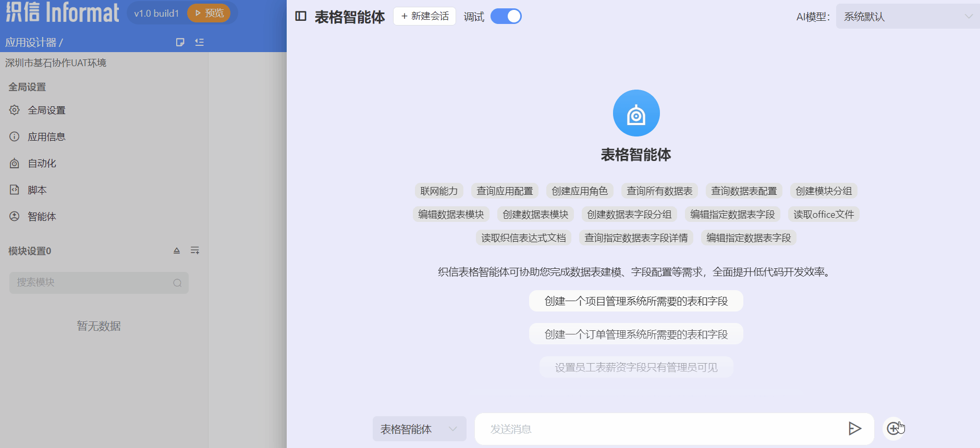Click the triangle icon beside 模块设置0

[177, 251]
